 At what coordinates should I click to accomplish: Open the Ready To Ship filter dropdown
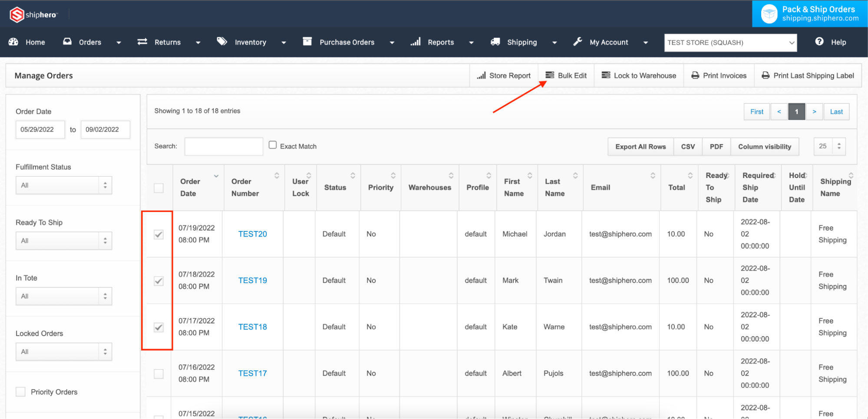pos(64,241)
